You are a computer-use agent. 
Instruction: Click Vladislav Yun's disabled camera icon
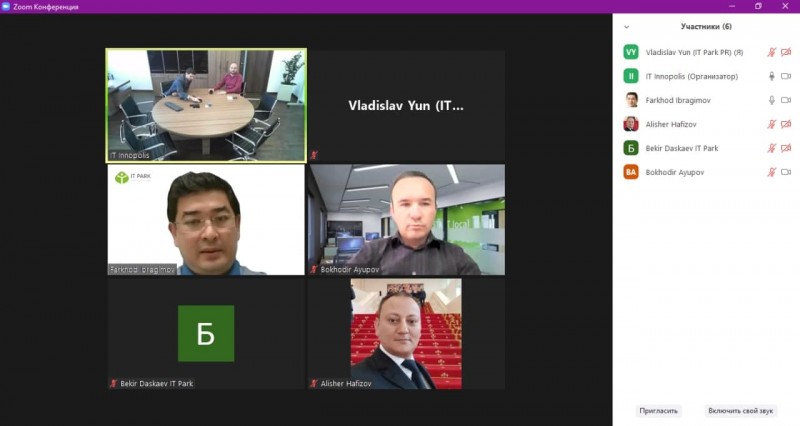[x=786, y=52]
